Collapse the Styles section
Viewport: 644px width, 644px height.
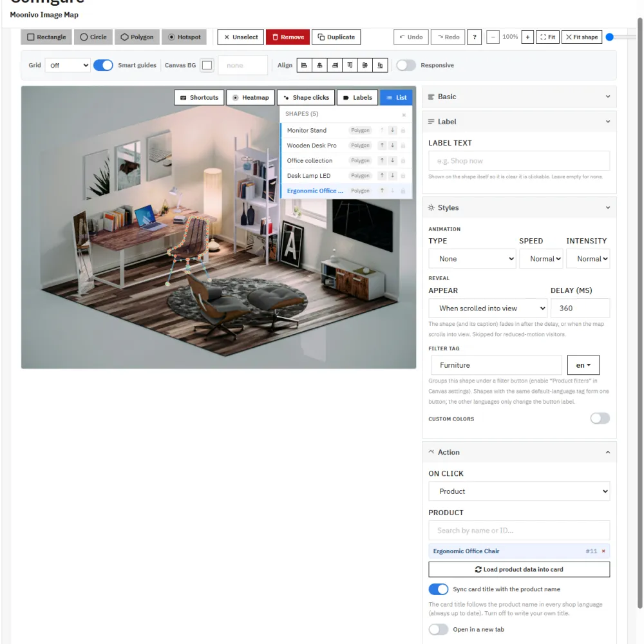(x=519, y=208)
